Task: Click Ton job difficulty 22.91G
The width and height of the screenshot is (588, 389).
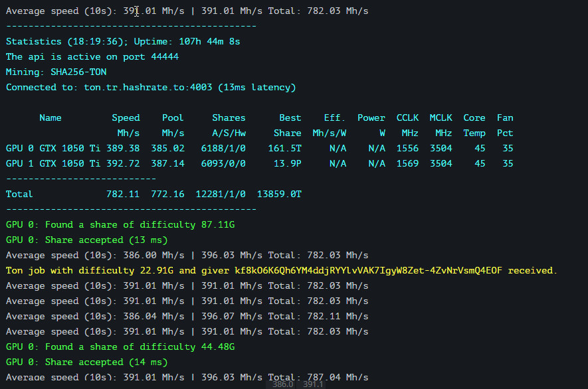Action: (156, 271)
